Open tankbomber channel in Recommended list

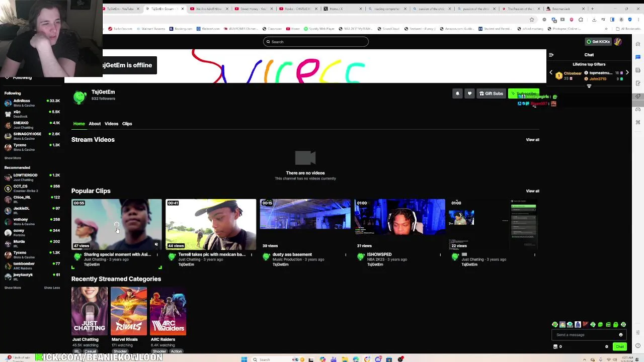(x=32, y=265)
